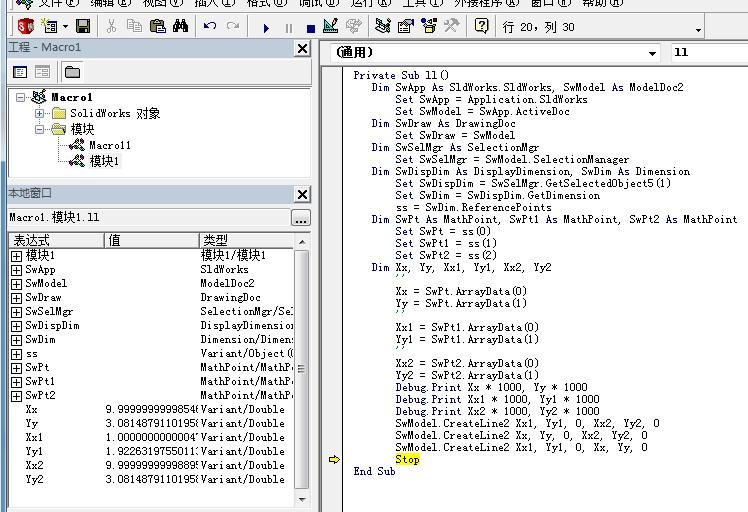Select the Xx variable row
748x512 pixels.
pyautogui.click(x=151, y=409)
